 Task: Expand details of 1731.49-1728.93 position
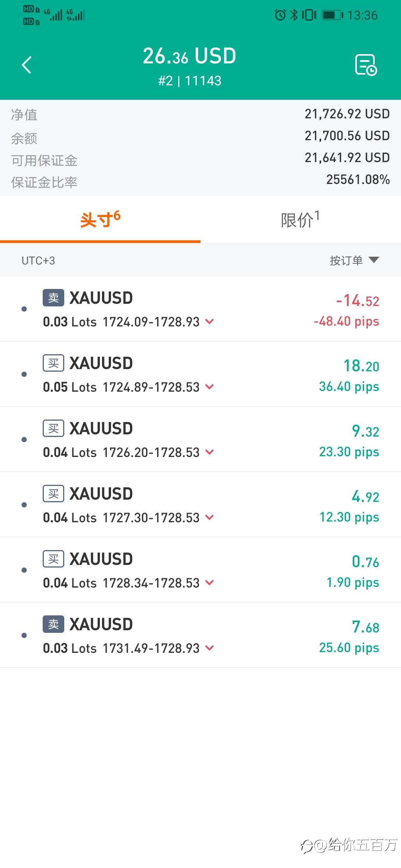pyautogui.click(x=209, y=648)
